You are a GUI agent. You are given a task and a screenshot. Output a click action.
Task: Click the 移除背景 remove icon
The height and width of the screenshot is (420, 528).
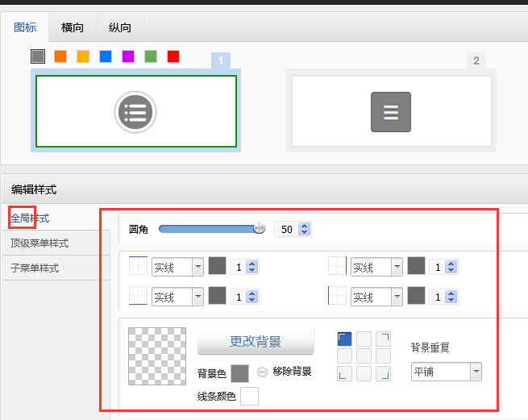click(x=263, y=372)
